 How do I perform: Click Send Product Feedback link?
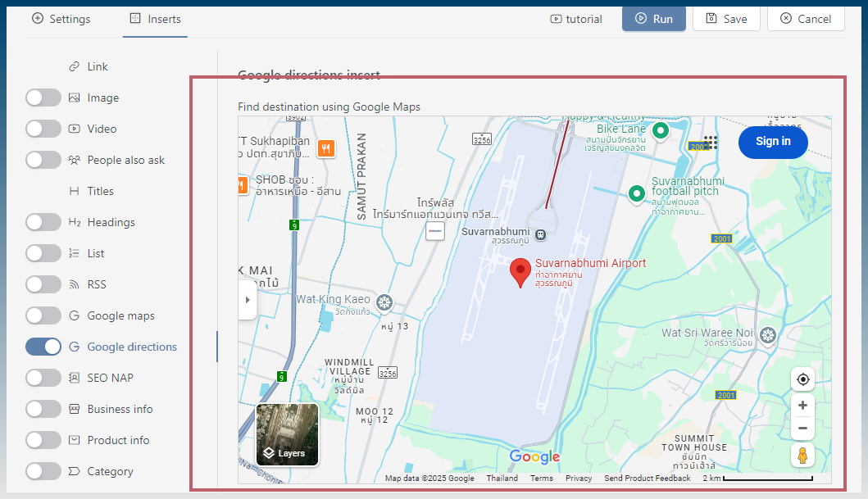click(648, 478)
